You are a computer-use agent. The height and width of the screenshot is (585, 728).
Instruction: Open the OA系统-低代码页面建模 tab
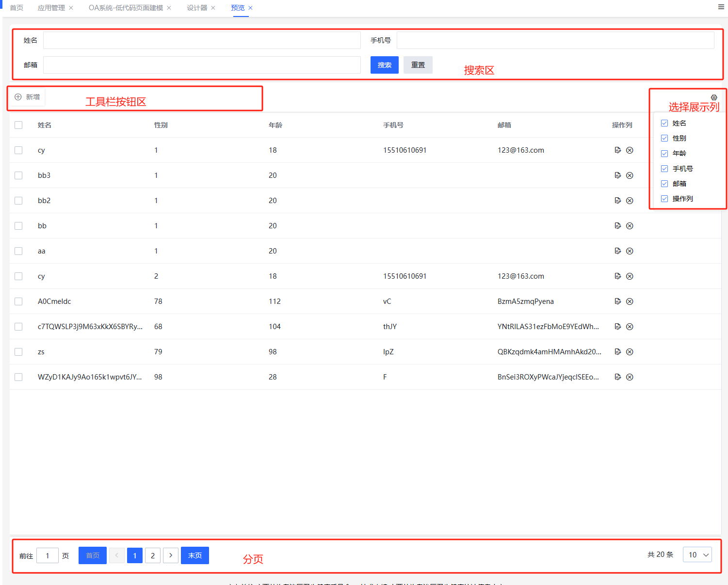126,8
